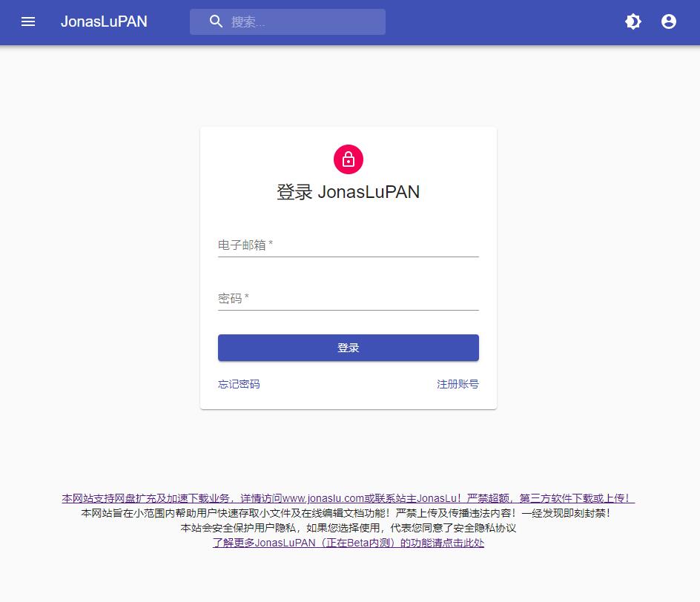Click the 本站会安全保护用户隐私 notice text
Image resolution: width=700 pixels, height=602 pixels.
pos(349,528)
